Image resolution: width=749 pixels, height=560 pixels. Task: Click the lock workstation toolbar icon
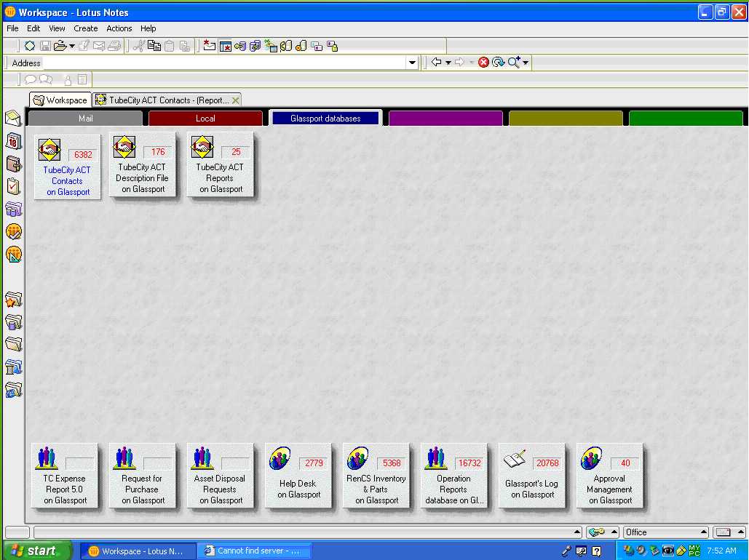[333, 47]
